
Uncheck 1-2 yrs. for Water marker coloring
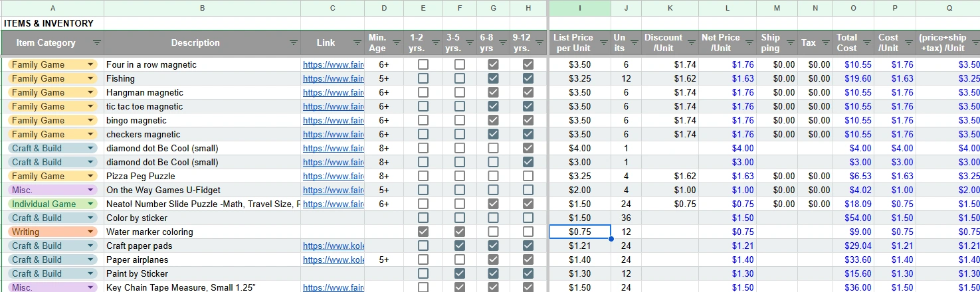click(x=423, y=232)
